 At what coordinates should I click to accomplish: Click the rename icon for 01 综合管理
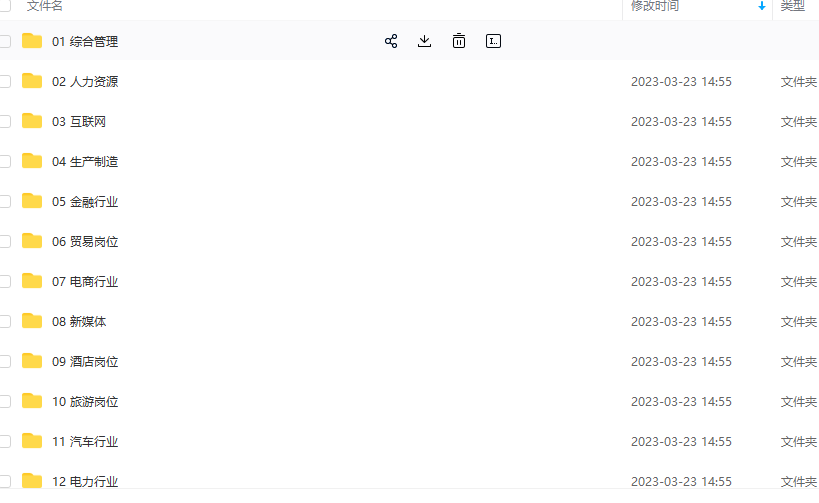point(493,41)
